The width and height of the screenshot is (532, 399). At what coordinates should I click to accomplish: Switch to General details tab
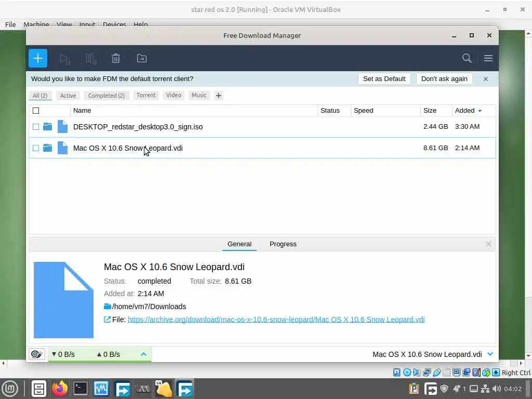coord(239,244)
